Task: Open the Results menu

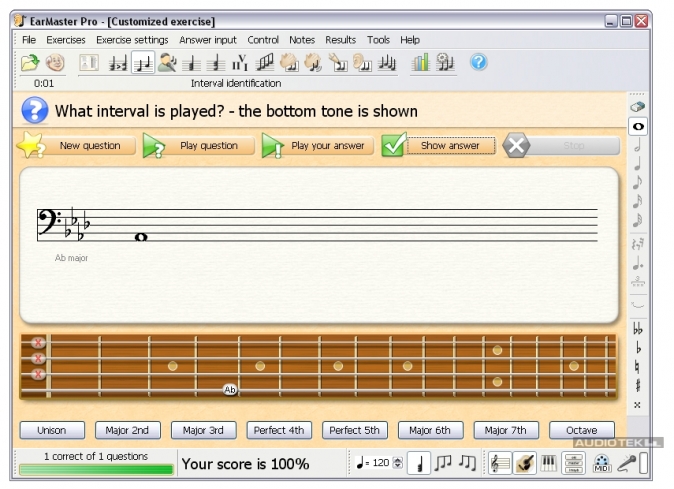Action: pyautogui.click(x=340, y=40)
